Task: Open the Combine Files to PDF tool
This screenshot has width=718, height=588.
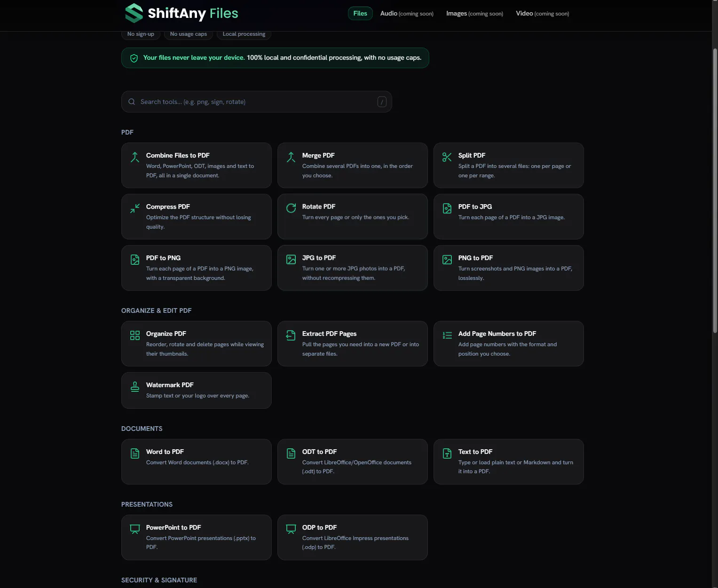Action: pyautogui.click(x=197, y=165)
